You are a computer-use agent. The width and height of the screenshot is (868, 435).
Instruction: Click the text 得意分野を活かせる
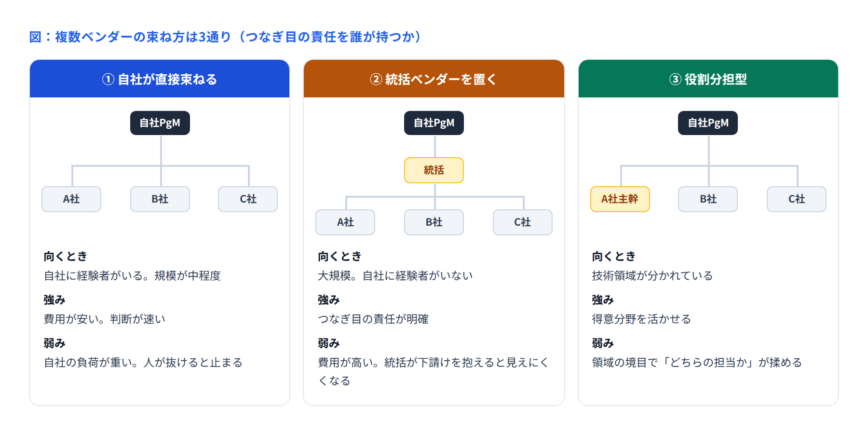pos(642,319)
